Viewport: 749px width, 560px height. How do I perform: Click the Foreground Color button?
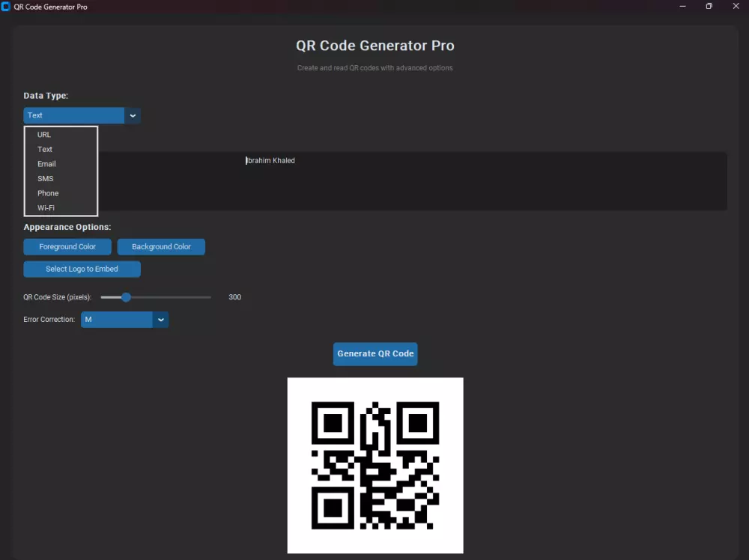[x=67, y=247]
